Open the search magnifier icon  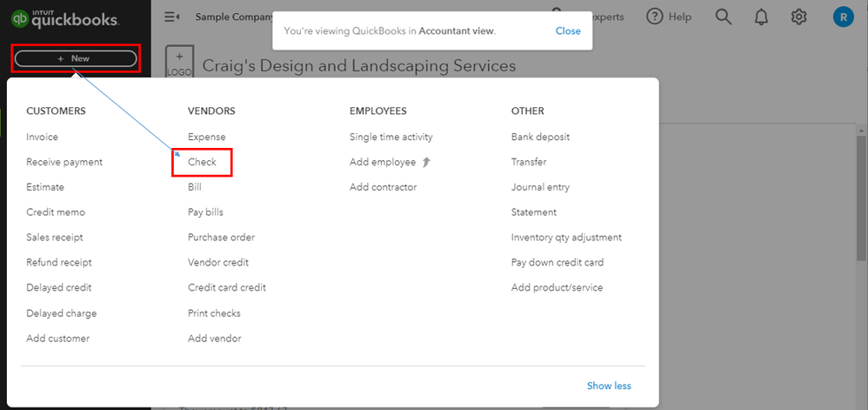pos(724,17)
